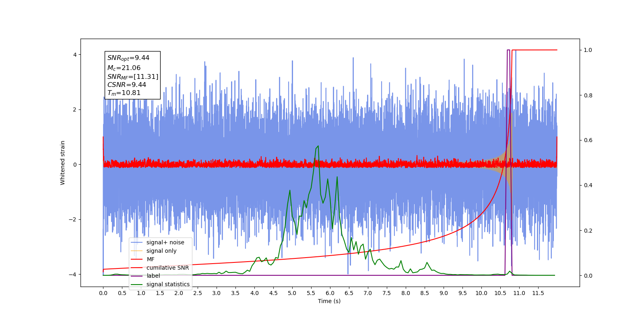
Task: Click the green line swatch for signal statistics
Action: tap(137, 284)
